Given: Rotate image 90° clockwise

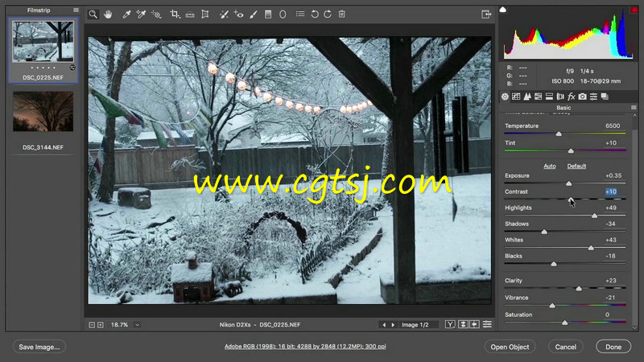Looking at the screenshot, I should pyautogui.click(x=328, y=14).
